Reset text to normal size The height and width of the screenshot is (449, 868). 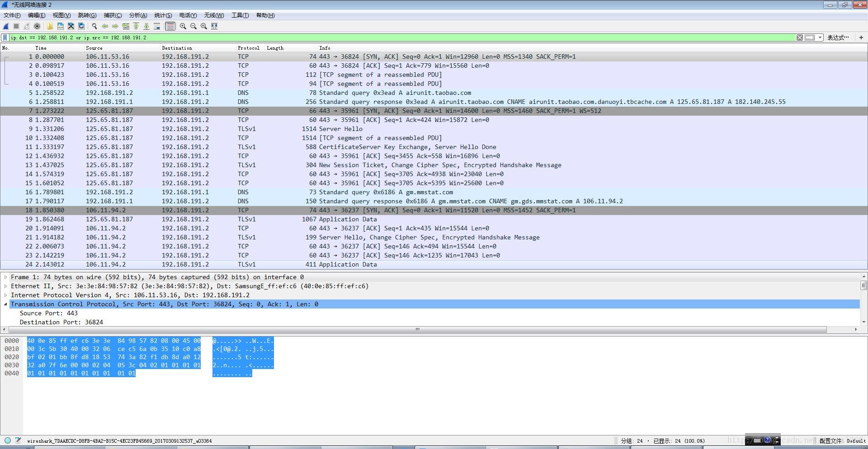pos(204,26)
